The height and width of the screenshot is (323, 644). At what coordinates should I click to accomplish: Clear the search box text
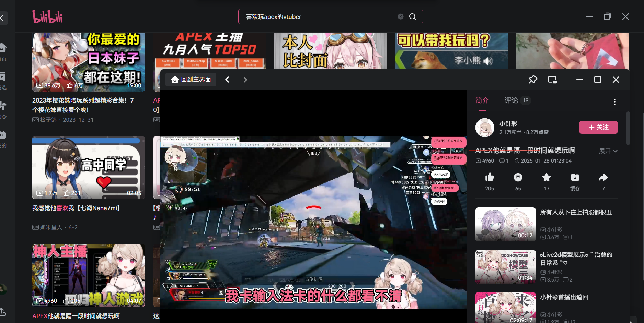pos(400,16)
